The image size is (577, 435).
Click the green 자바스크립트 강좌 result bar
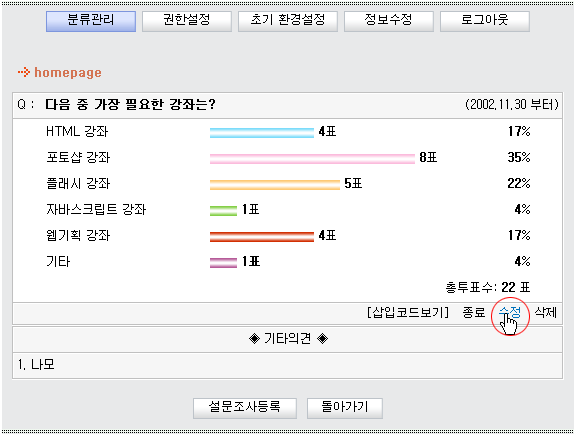tap(223, 211)
